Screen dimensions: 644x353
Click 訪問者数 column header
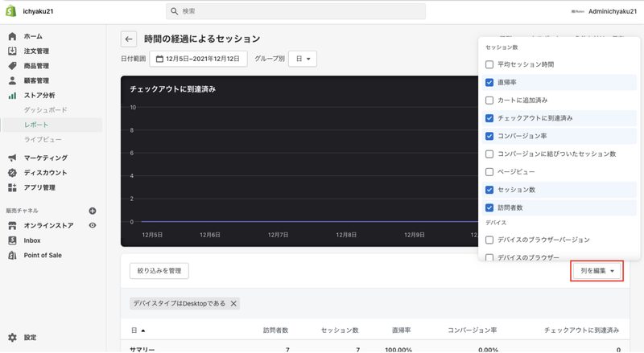(x=275, y=330)
